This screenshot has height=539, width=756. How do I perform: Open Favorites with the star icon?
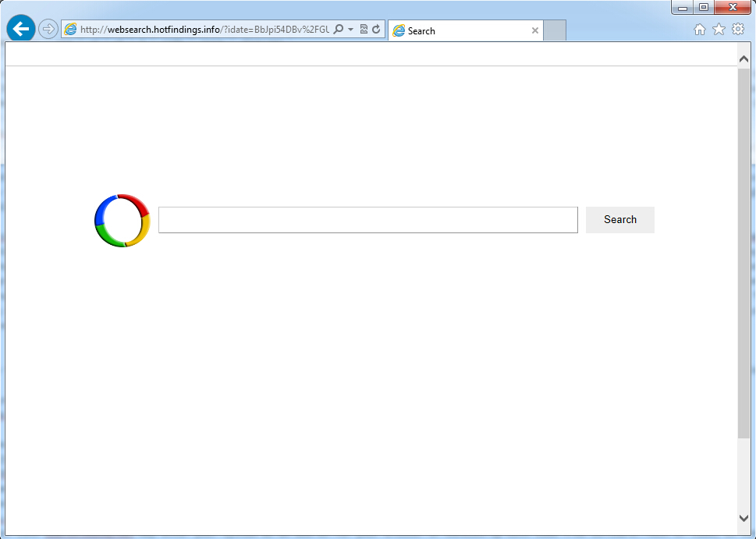[719, 30]
